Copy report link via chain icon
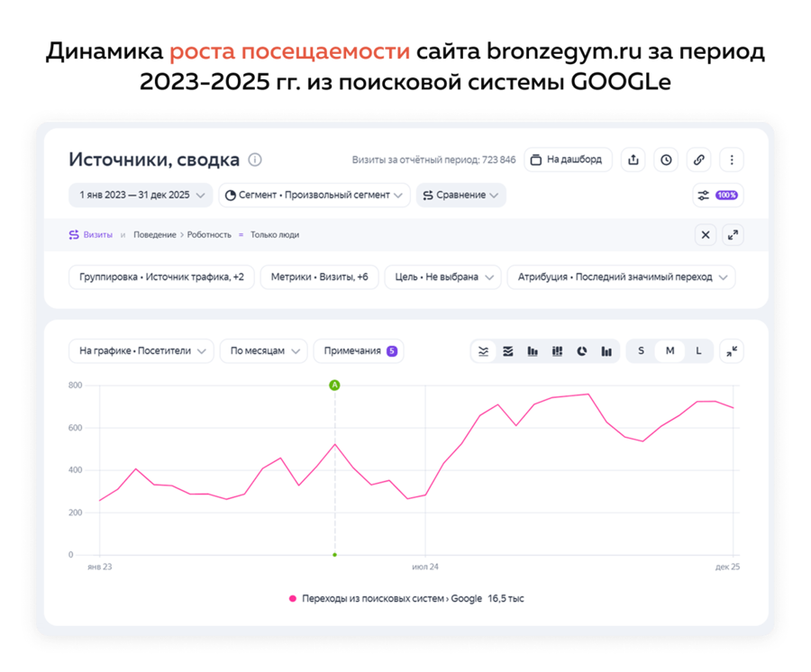This screenshot has width=811, height=672. (x=698, y=159)
